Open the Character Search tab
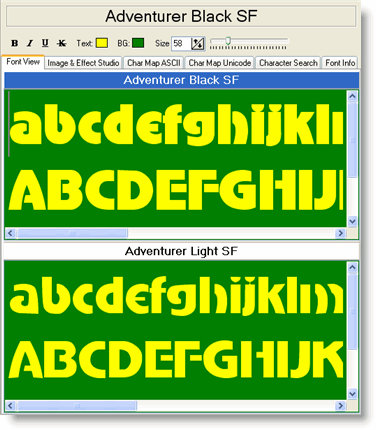Image resolution: width=376 pixels, height=430 pixels. tap(288, 63)
